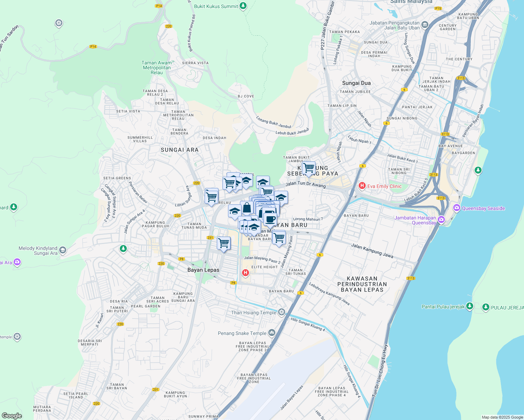Image resolution: width=524 pixels, height=420 pixels.
Task: Select the camera marker at Jambatan Harapan Queensbay
Action: [441, 219]
